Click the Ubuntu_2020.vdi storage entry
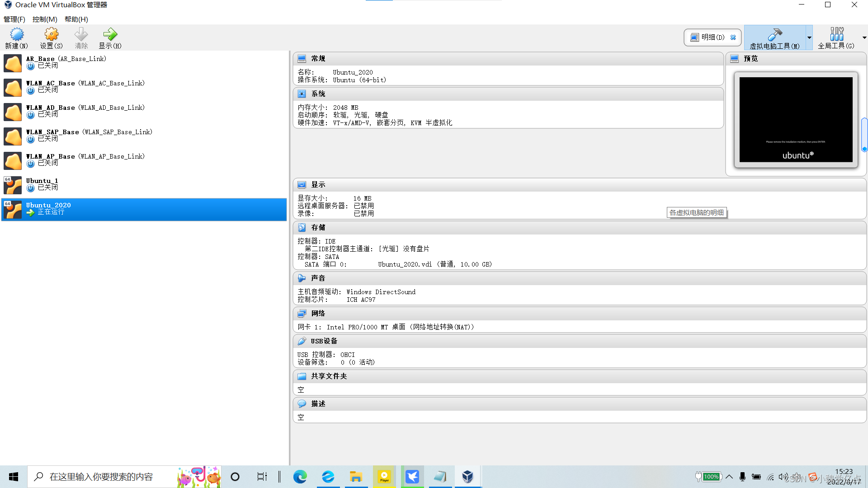The width and height of the screenshot is (868, 488). (435, 264)
